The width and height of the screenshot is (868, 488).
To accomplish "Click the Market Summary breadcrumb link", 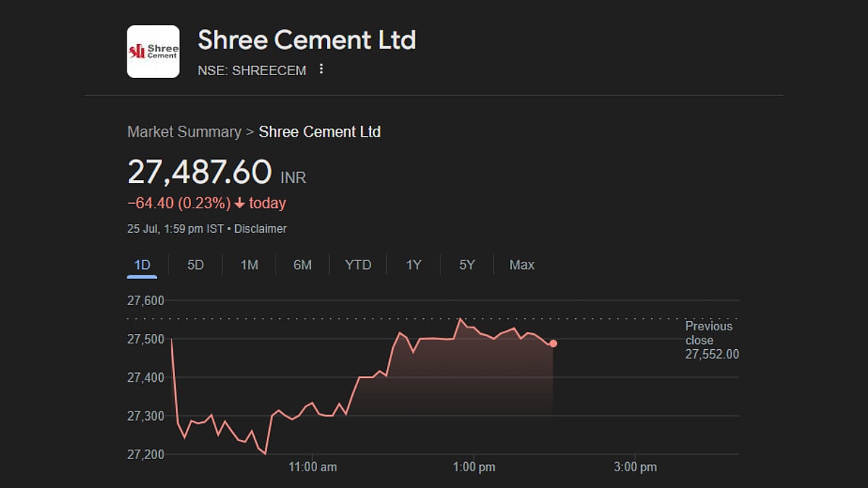I will [184, 132].
